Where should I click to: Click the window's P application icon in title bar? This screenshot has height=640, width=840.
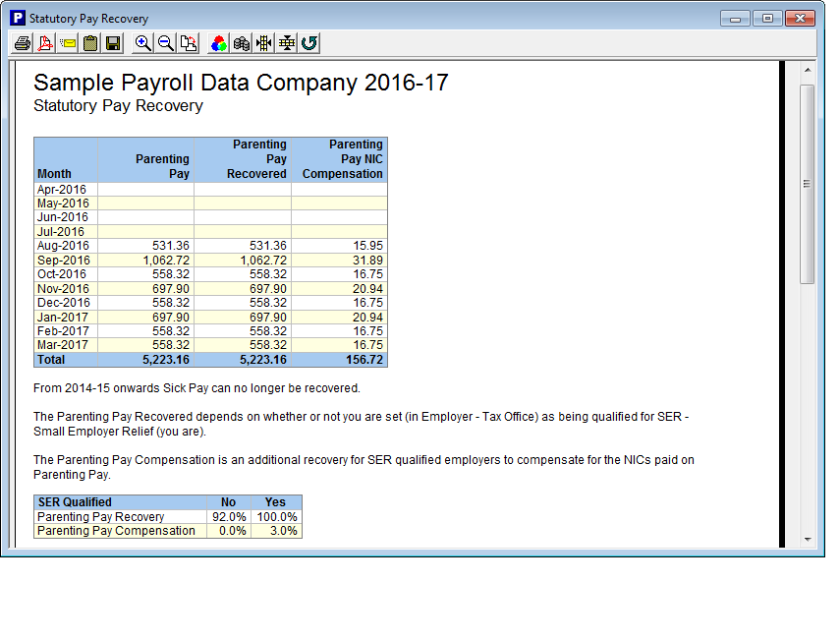pos(17,19)
